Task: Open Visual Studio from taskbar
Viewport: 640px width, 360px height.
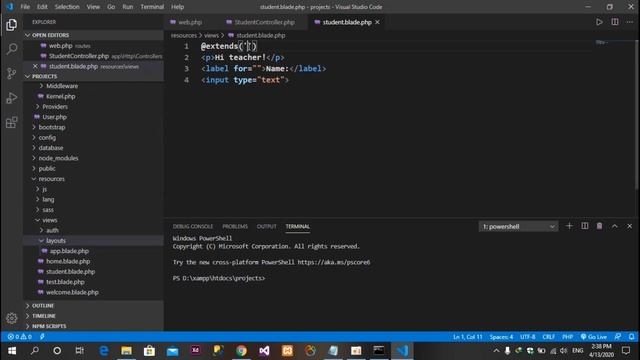Action: coord(264,351)
